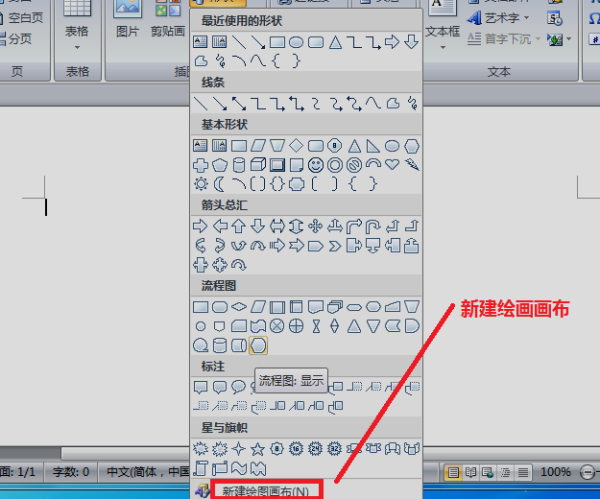Pick the heart shape in basic shapes

coord(392,165)
